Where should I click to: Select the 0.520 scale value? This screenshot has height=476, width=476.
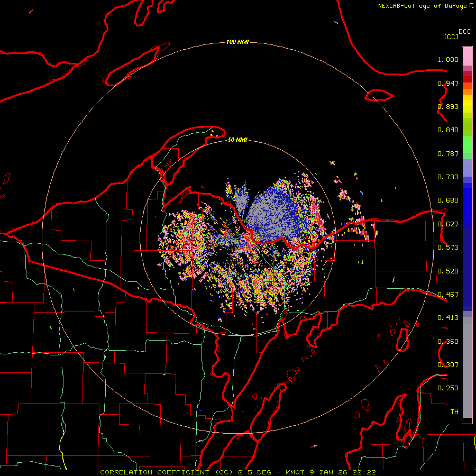coord(448,271)
